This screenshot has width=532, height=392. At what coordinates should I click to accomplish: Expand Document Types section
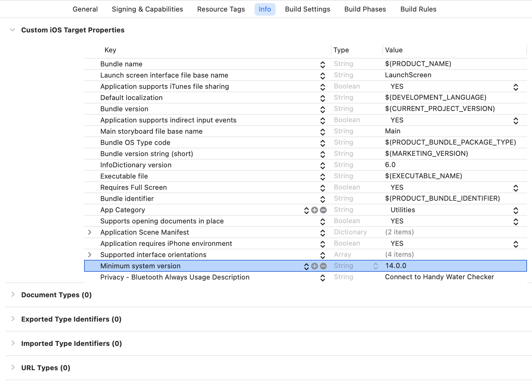click(13, 294)
